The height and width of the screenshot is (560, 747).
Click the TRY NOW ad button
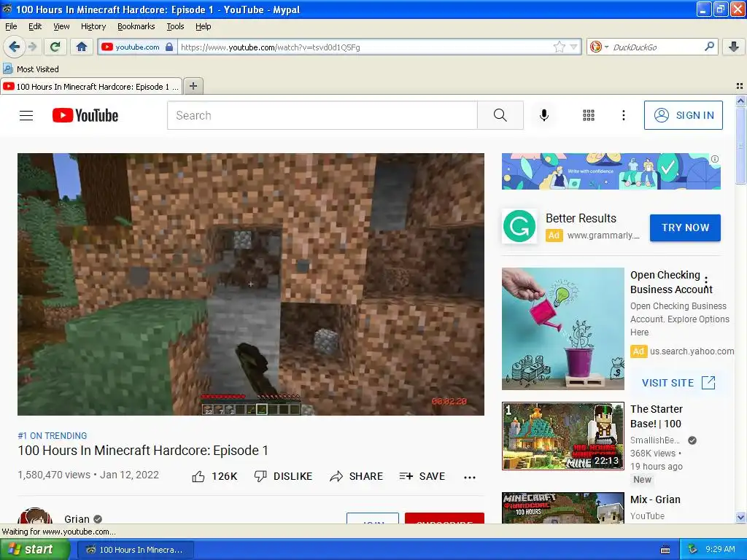tap(685, 227)
